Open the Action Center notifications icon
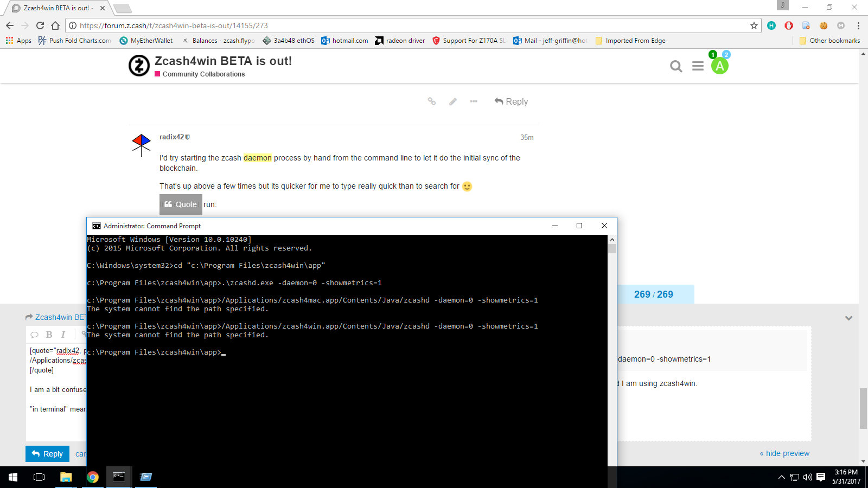Image resolution: width=868 pixels, height=488 pixels. pyautogui.click(x=821, y=477)
